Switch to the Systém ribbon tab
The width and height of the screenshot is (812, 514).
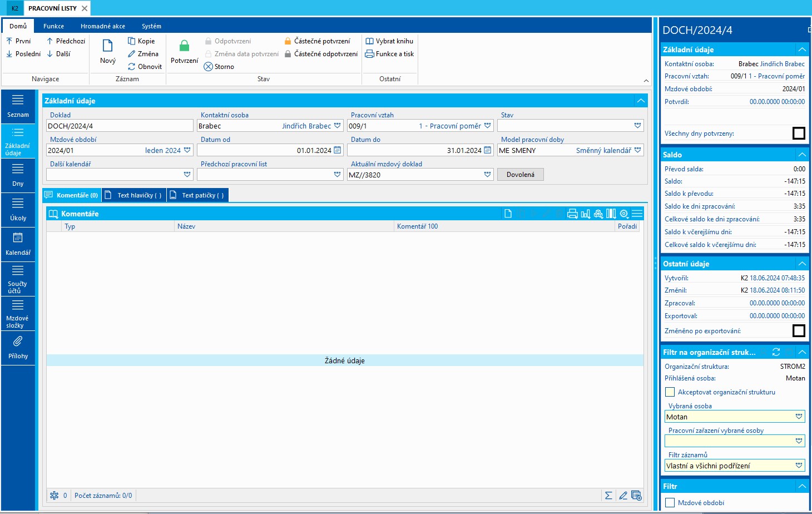click(x=151, y=26)
